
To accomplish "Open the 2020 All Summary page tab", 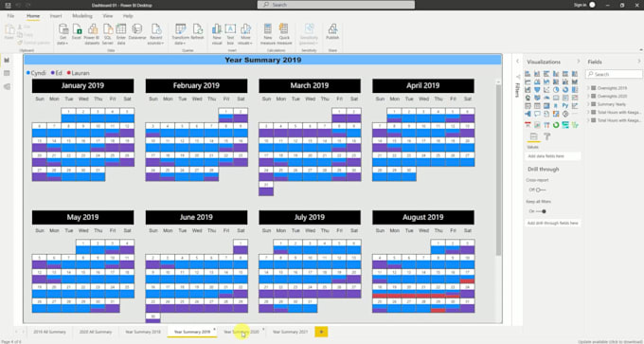I will (96, 332).
